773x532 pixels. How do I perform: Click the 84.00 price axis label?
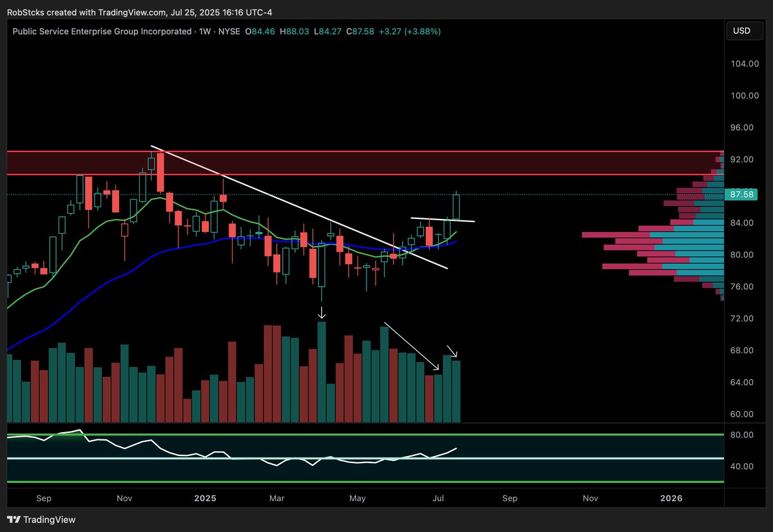[x=743, y=223]
